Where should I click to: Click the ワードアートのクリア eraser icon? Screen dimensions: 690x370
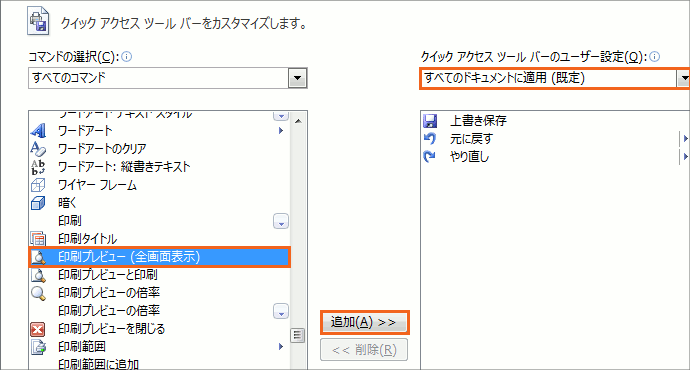38,149
